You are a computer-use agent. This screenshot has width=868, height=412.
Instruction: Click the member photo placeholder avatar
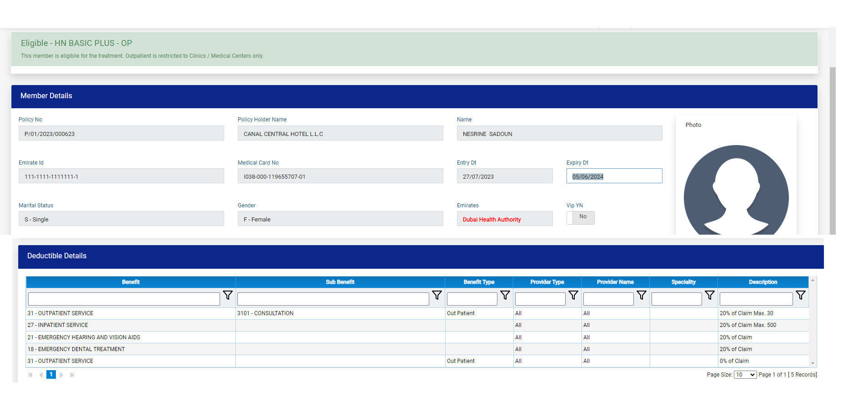coord(736,191)
